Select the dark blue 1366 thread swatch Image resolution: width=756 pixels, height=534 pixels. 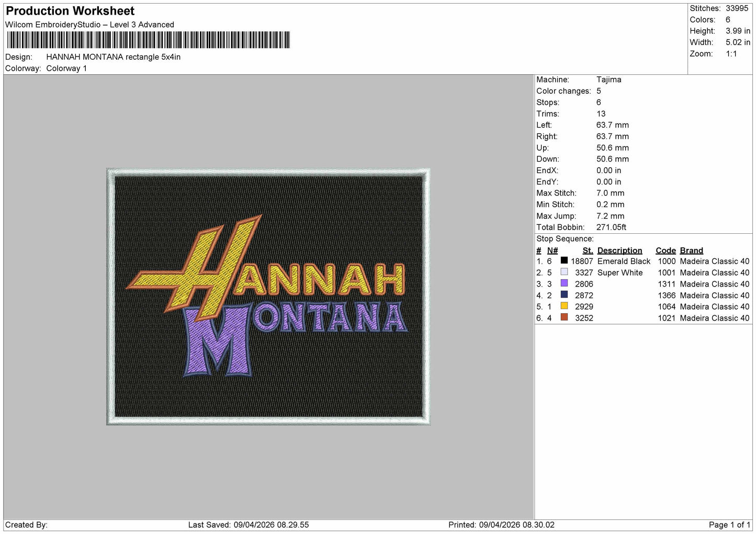coord(564,295)
